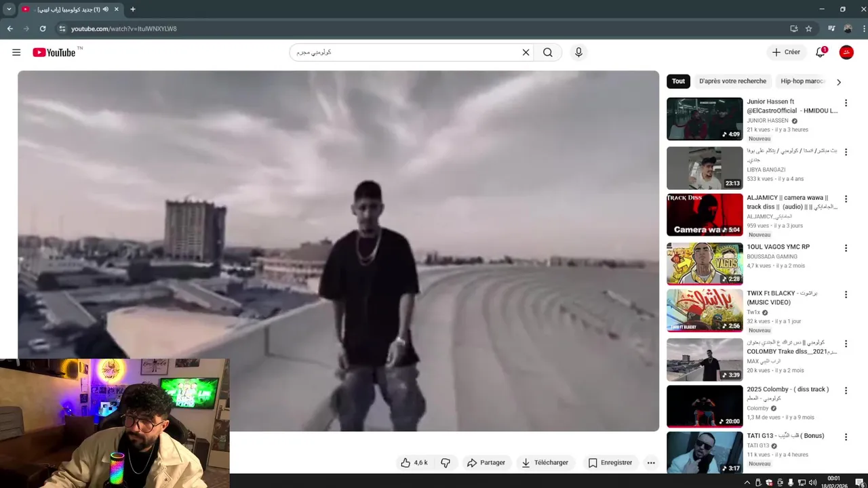868x488 pixels.
Task: Open the Chrome profile avatar
Action: point(848,28)
